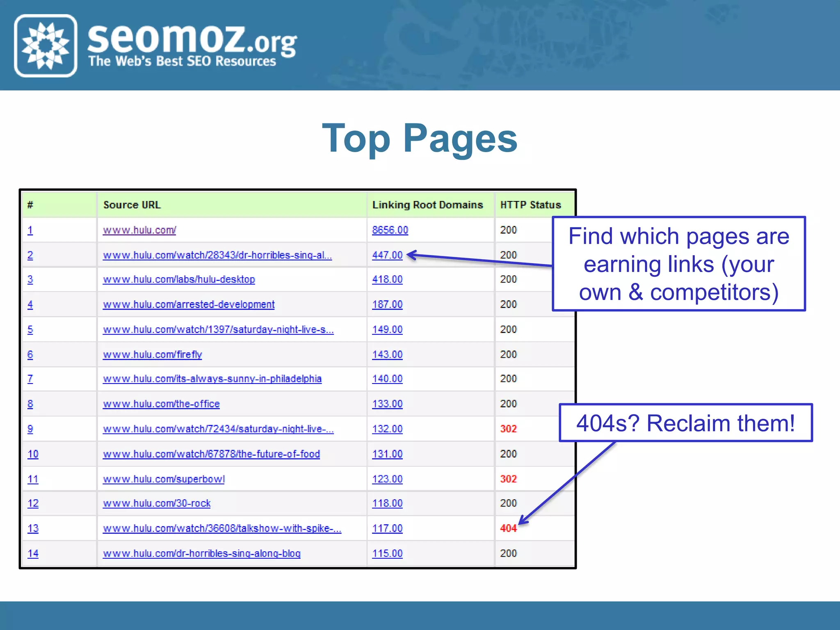840x630 pixels.
Task: Click the 133.00 domains value
Action: (x=387, y=404)
